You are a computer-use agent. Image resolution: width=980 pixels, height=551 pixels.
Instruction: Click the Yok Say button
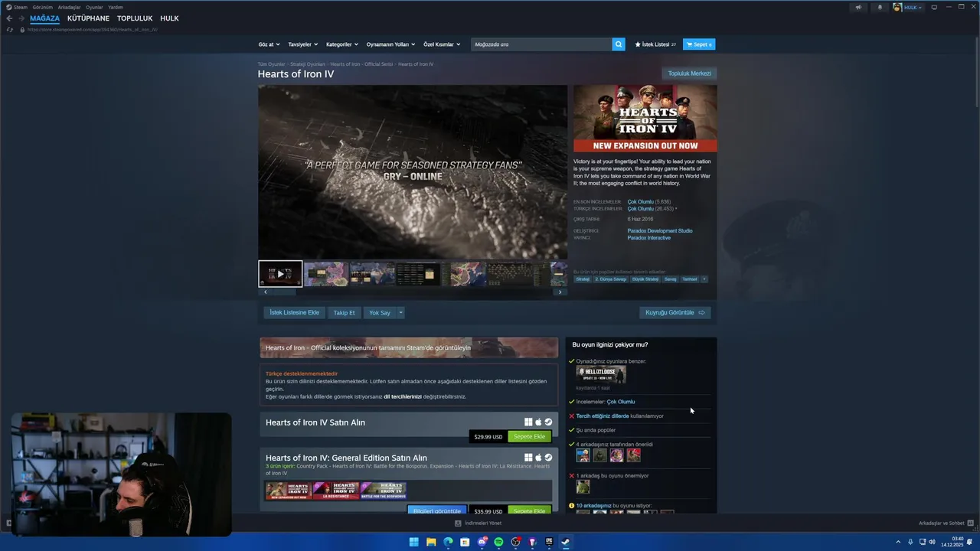point(380,312)
